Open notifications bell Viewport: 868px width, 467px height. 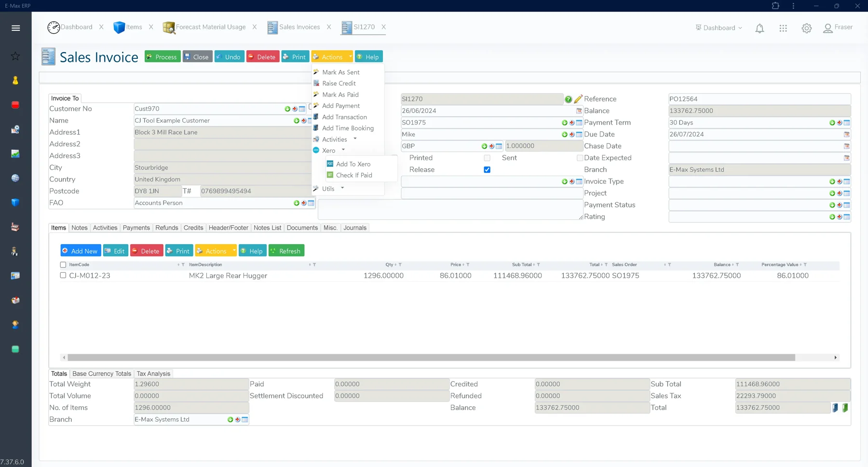[759, 28]
